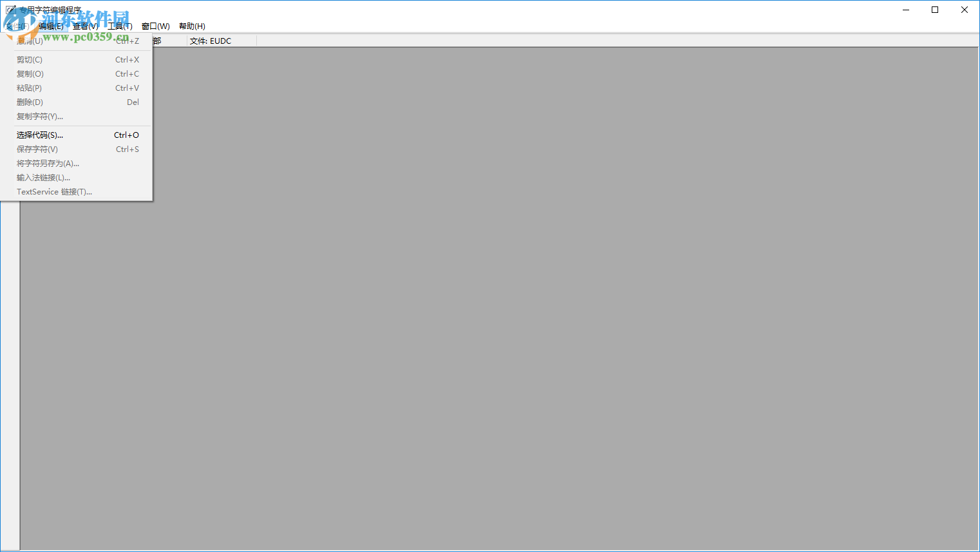The height and width of the screenshot is (552, 980).
Task: Open the 窗口(W) menu
Action: coord(156,26)
